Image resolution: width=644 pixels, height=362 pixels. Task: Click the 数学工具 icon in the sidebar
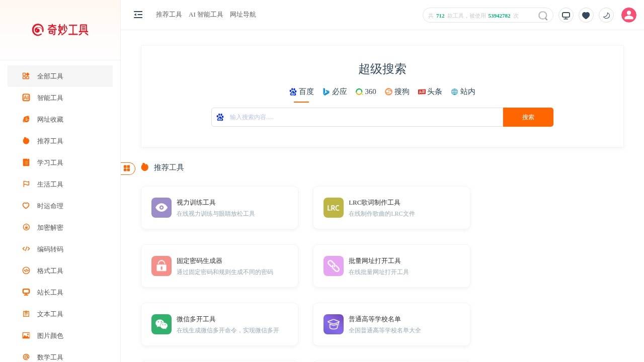pos(26,357)
